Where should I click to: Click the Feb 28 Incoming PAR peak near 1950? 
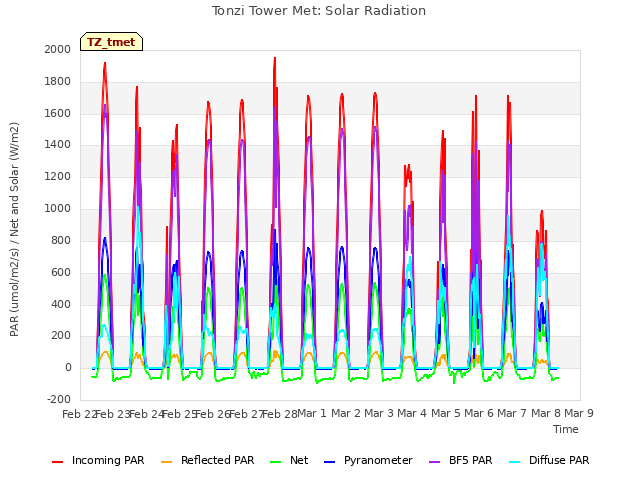tap(275, 58)
